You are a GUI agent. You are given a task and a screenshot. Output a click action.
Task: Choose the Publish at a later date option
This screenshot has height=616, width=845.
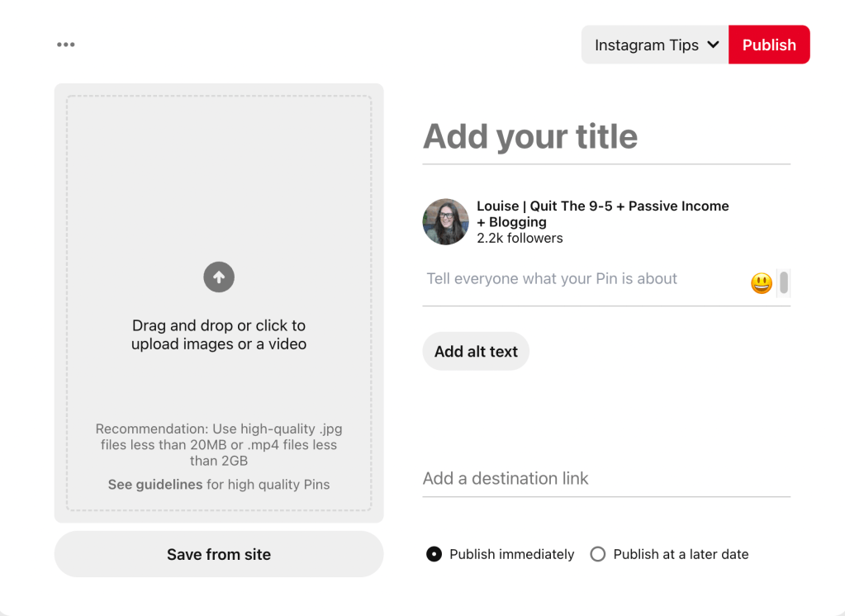click(598, 554)
